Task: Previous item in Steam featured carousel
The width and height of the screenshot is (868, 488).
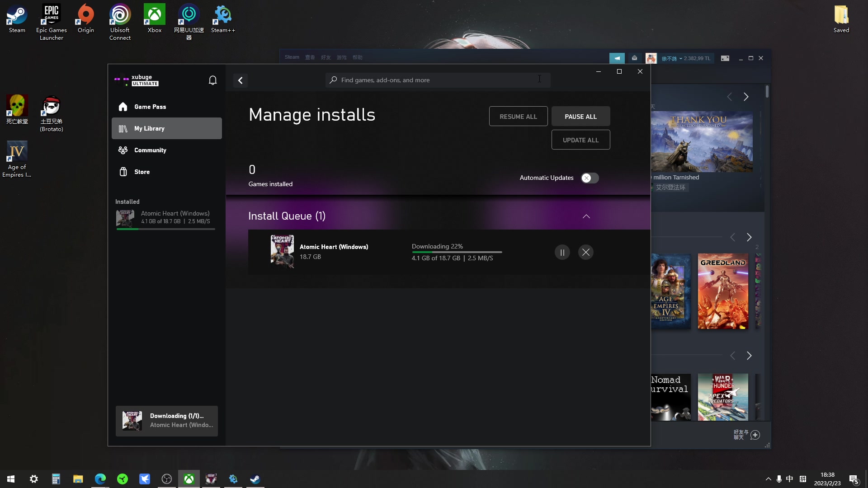Action: pos(729,97)
